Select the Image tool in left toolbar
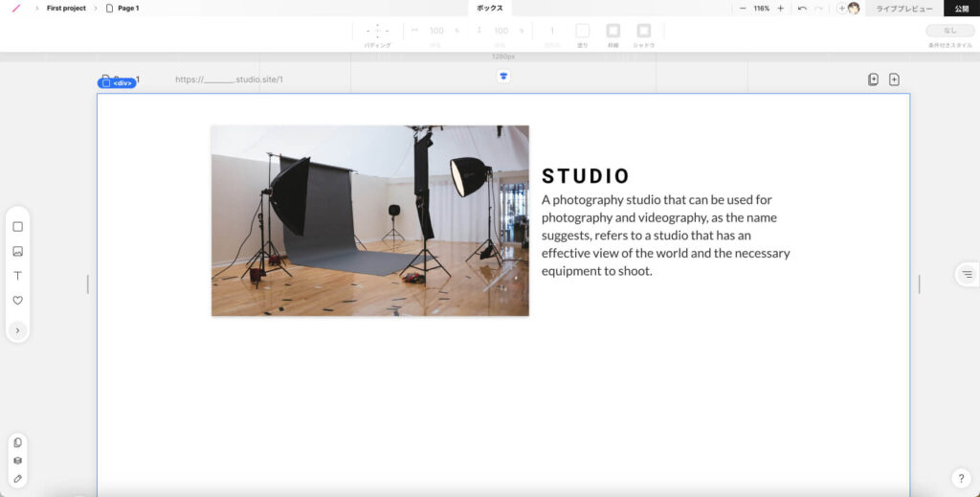 click(17, 252)
